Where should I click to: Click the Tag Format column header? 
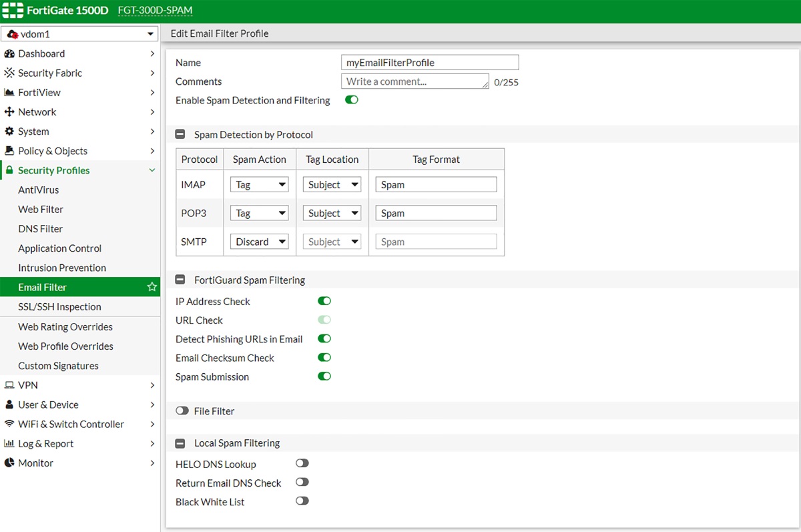pyautogui.click(x=437, y=160)
